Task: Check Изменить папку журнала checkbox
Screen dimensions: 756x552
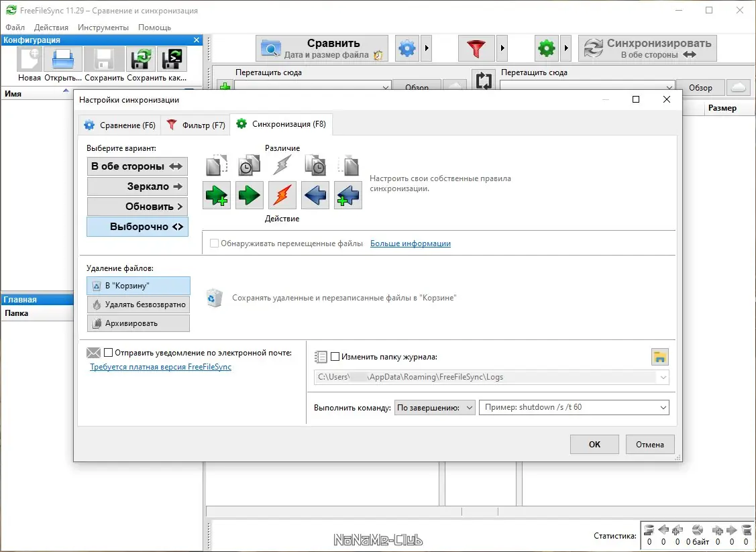Action: (x=335, y=357)
